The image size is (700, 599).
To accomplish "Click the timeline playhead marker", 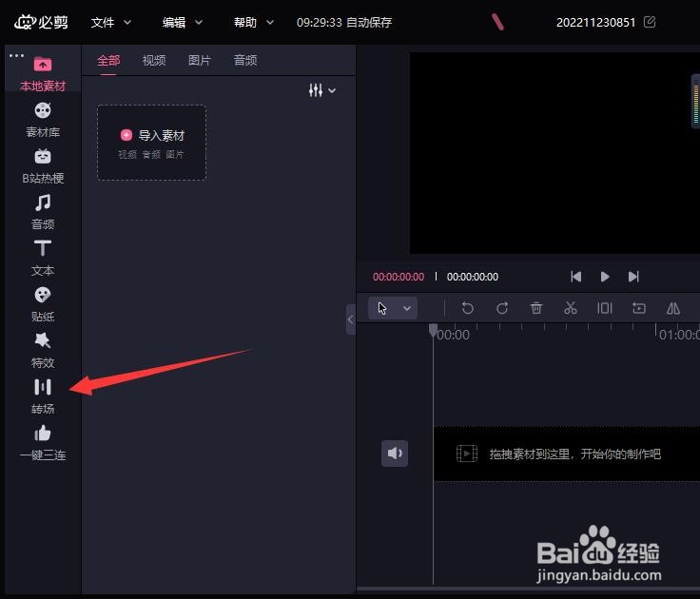I will pos(433,330).
